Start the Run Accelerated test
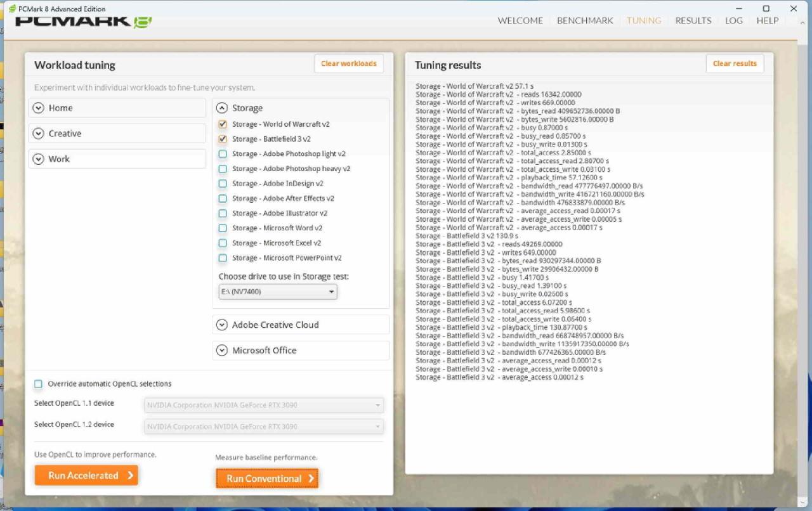This screenshot has width=812, height=511. pos(86,475)
